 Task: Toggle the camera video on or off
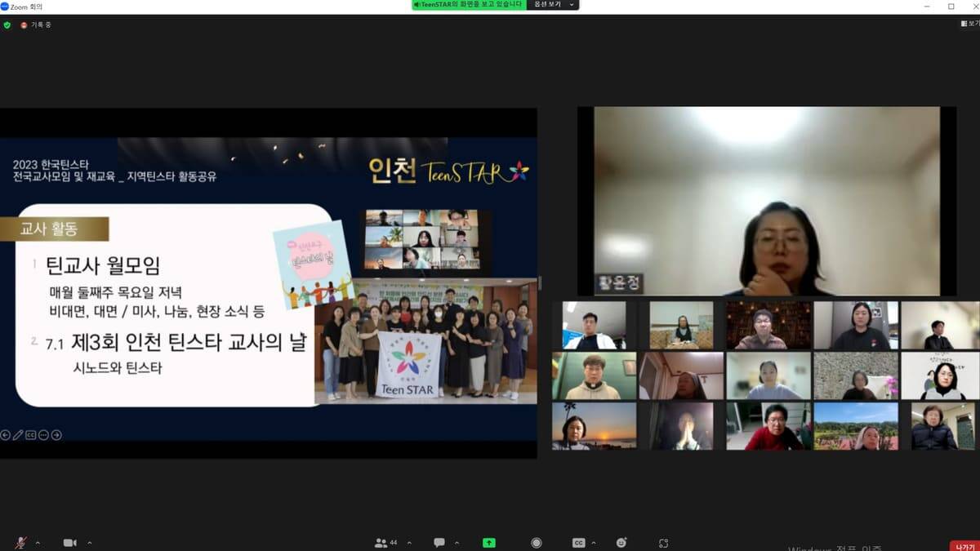70,543
